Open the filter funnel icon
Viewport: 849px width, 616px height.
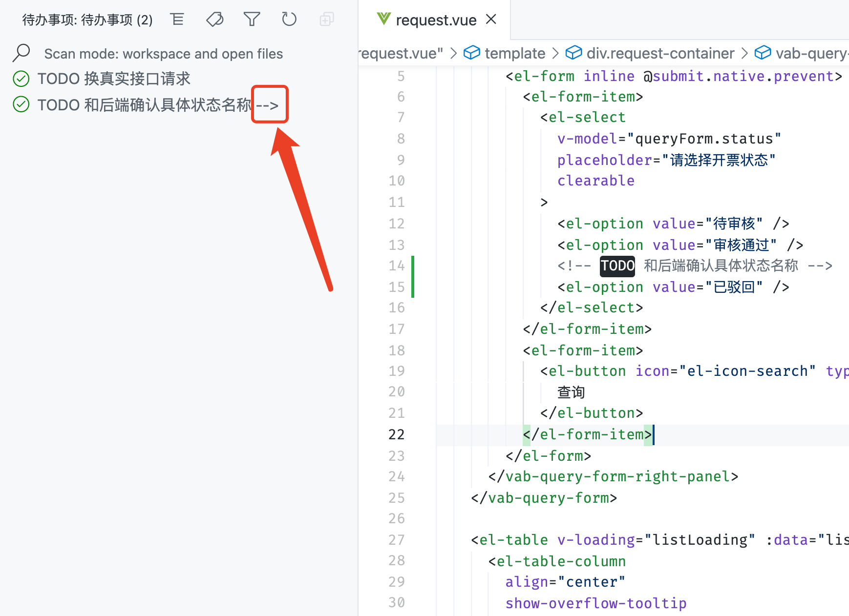[x=252, y=20]
